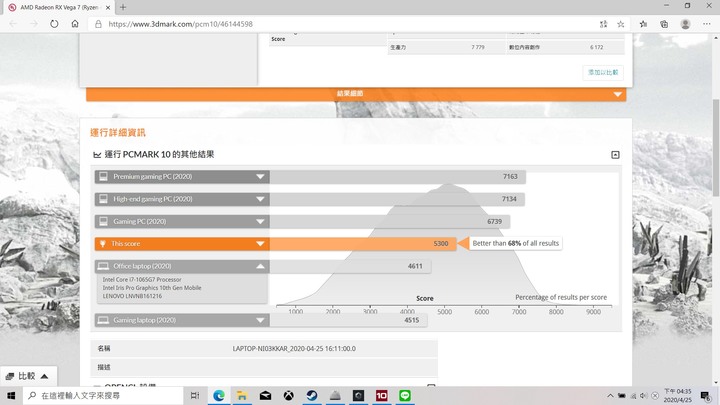Viewport: 720px width, 405px height.
Task: Click the 7134 High-end gaming score
Action: pos(509,199)
